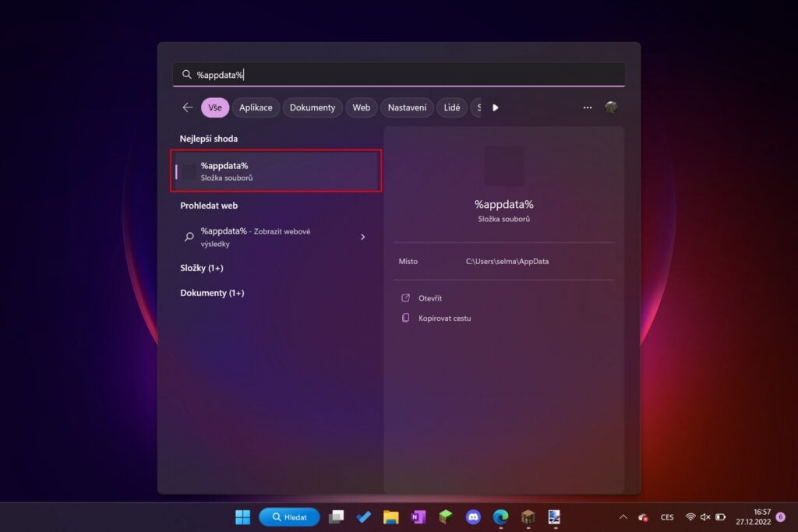The image size is (798, 532).
Task: Open the three-dots options menu in search
Action: pyautogui.click(x=588, y=107)
